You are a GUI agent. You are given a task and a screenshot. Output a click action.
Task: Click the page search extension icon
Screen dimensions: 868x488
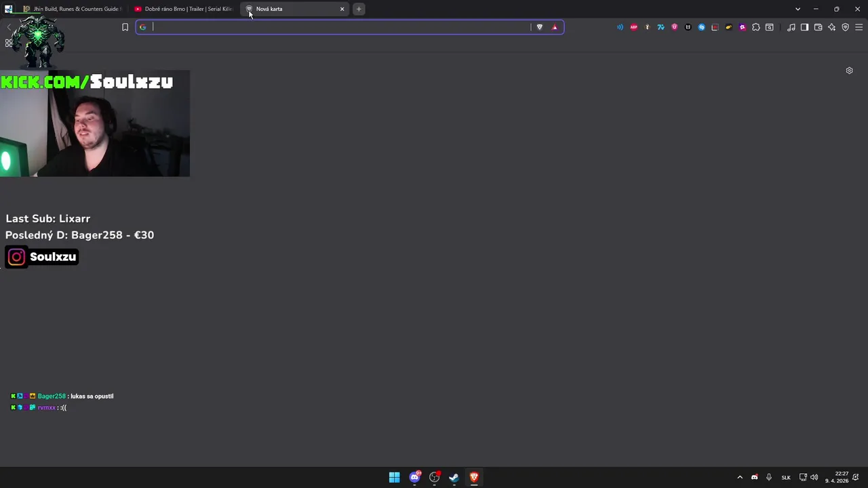(x=770, y=27)
